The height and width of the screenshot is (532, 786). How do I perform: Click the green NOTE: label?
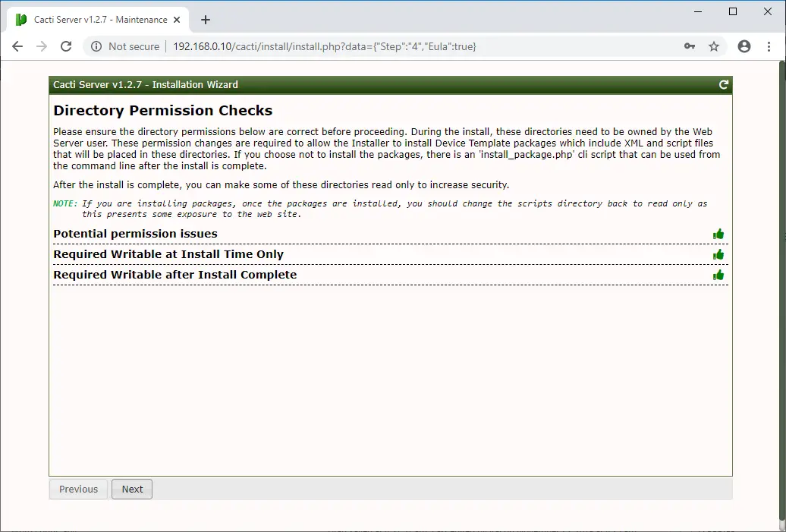(x=65, y=203)
